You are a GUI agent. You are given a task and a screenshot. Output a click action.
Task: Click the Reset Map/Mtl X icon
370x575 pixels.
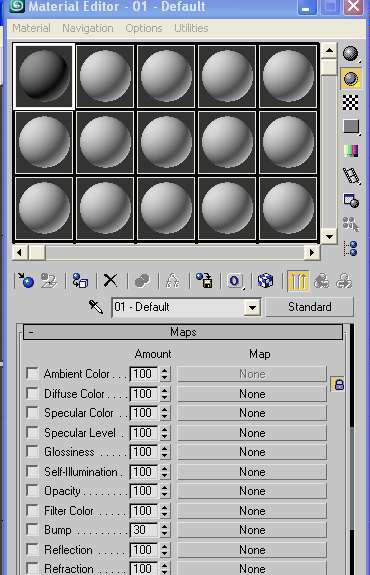[110, 281]
